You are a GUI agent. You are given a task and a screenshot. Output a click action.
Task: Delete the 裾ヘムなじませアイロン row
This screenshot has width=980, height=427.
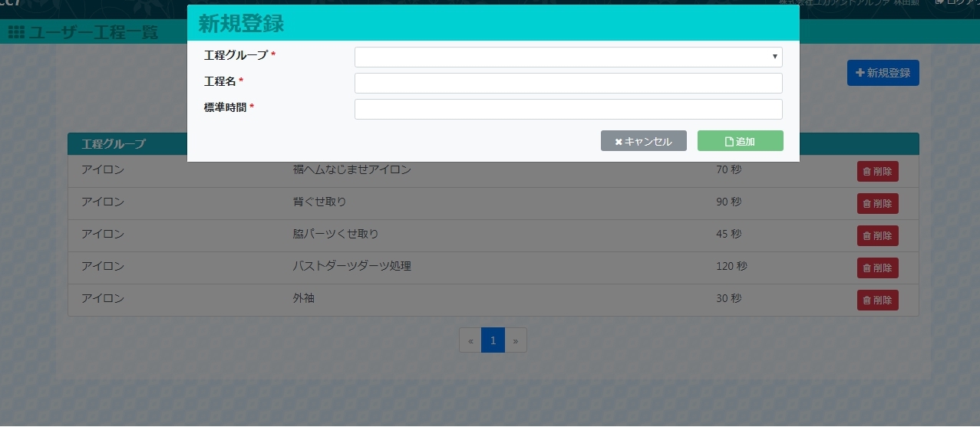(877, 172)
